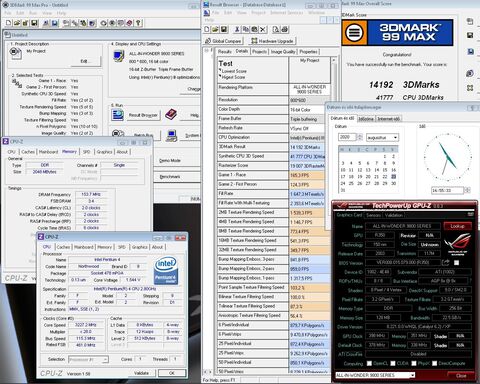The image size is (480, 384).
Task: Click Open folder icon in 3DMark toolbar
Action: click(x=17, y=23)
